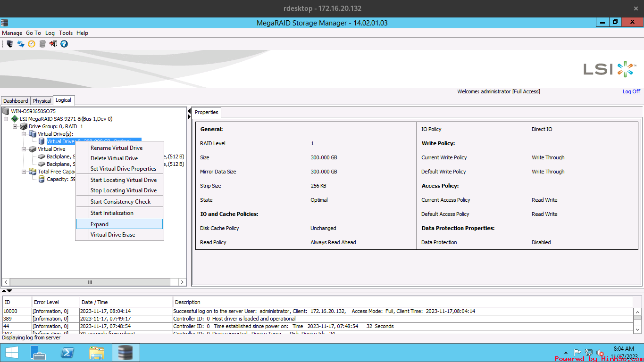Screen dimensions: 644x362
Task: Open the Help menu
Action: pyautogui.click(x=83, y=33)
